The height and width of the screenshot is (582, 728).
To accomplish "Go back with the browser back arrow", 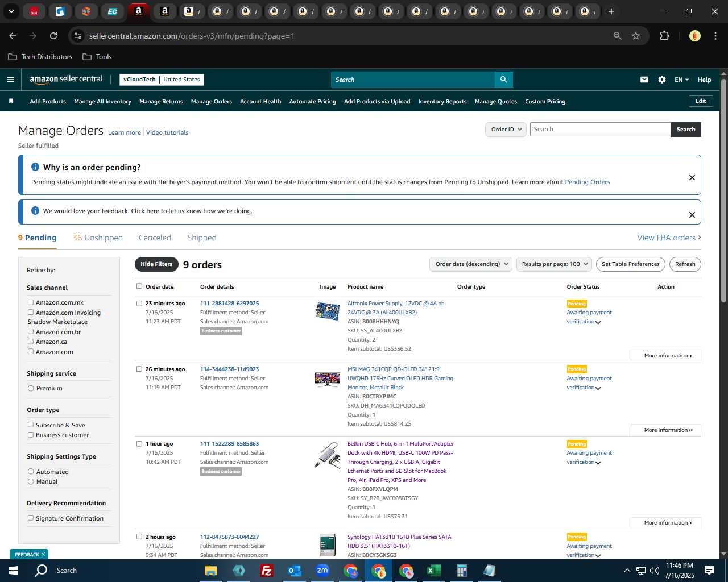I will [13, 36].
